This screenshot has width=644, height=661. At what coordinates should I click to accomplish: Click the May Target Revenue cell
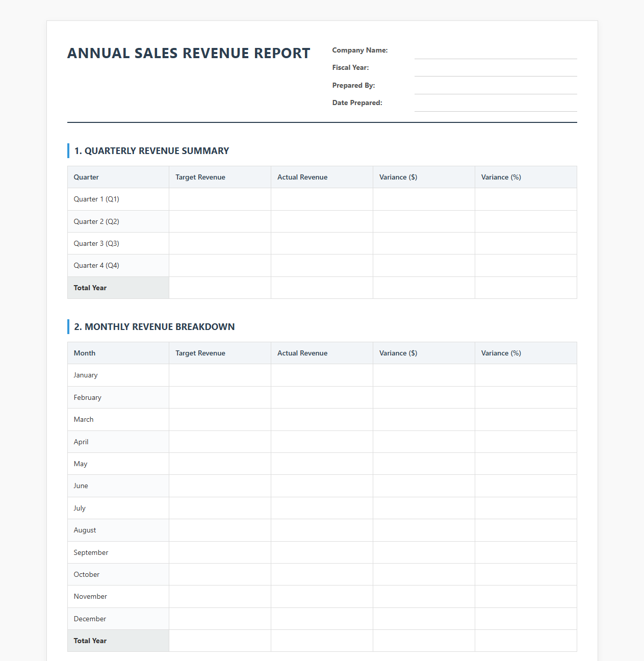(220, 464)
